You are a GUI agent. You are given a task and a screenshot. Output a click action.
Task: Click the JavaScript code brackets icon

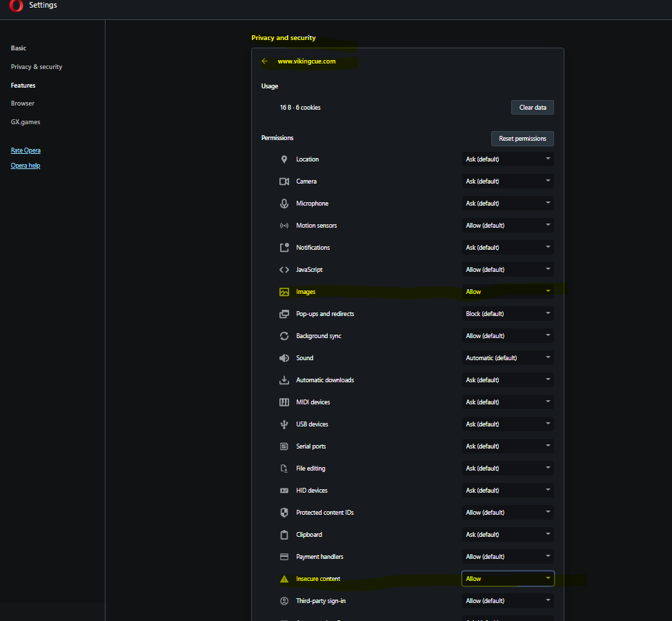click(x=284, y=270)
